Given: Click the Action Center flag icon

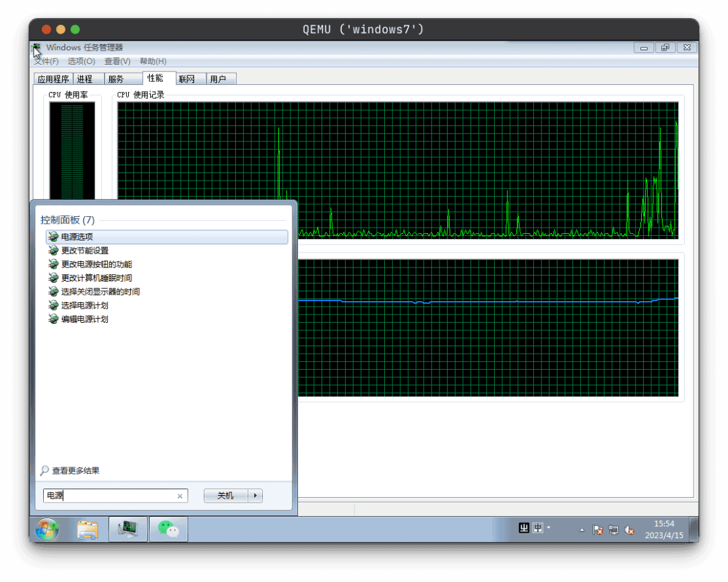Looking at the screenshot, I should [597, 530].
